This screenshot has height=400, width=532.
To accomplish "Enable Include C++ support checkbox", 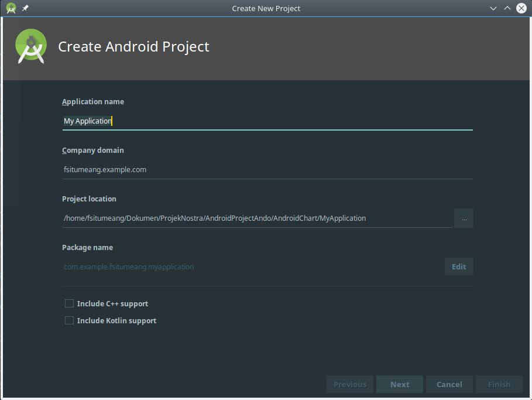I will pos(70,303).
